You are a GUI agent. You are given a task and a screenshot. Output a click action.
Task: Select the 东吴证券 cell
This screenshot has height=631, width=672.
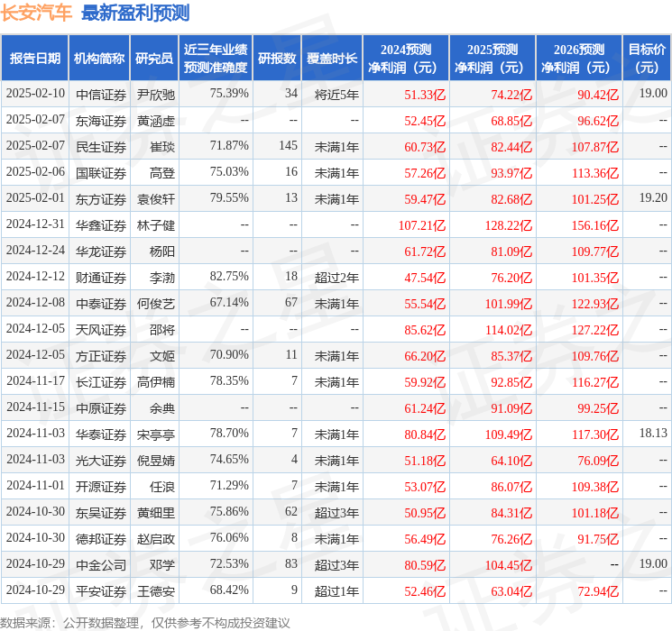[101, 513]
